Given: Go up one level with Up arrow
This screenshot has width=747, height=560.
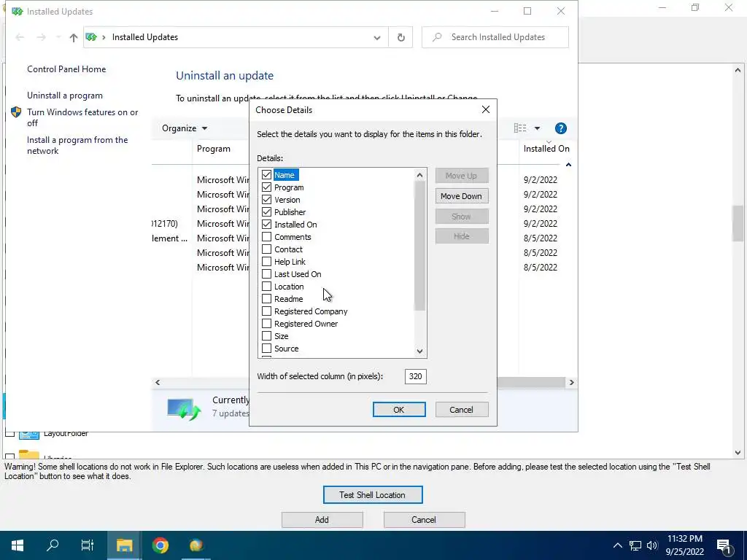Looking at the screenshot, I should coord(74,37).
